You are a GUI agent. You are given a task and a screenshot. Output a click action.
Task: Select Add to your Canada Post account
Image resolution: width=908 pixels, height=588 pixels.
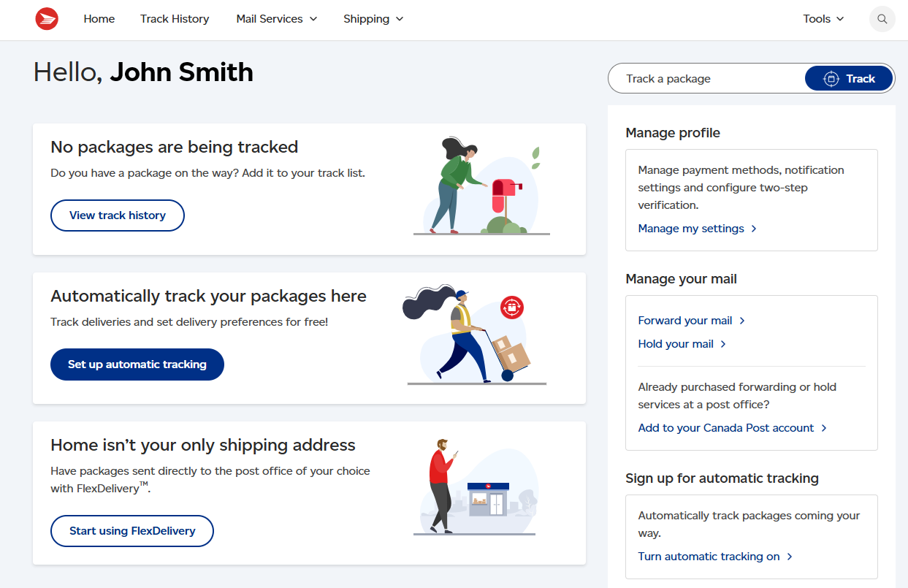point(725,427)
